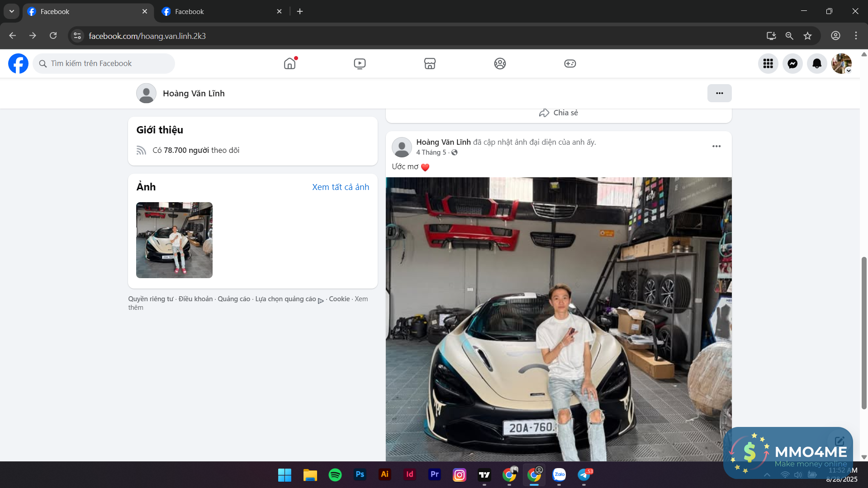Open the notifications bell icon
This screenshot has height=488, width=868.
coord(817,64)
